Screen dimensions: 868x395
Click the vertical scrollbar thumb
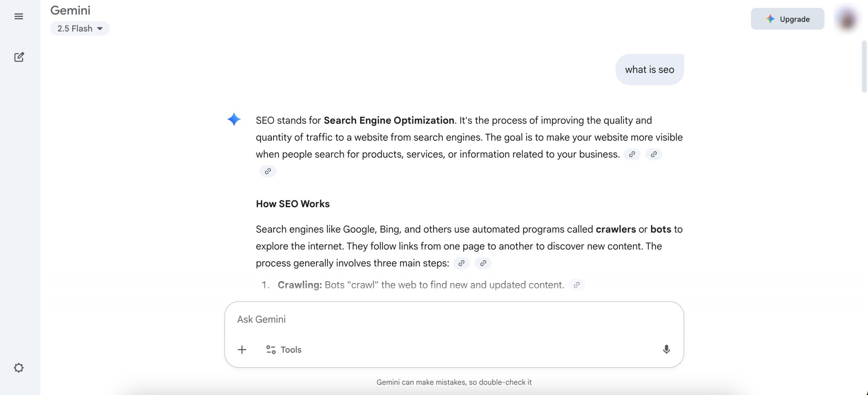pyautogui.click(x=864, y=66)
